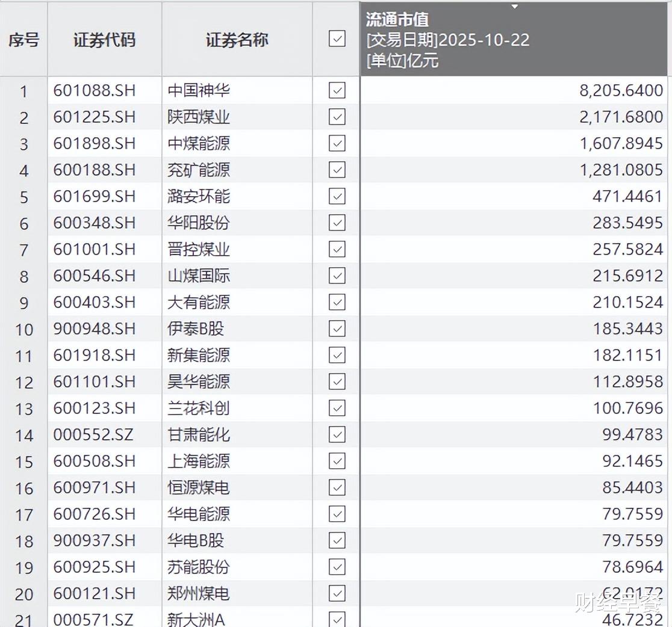Click the name cell 中国神华

pos(199,90)
